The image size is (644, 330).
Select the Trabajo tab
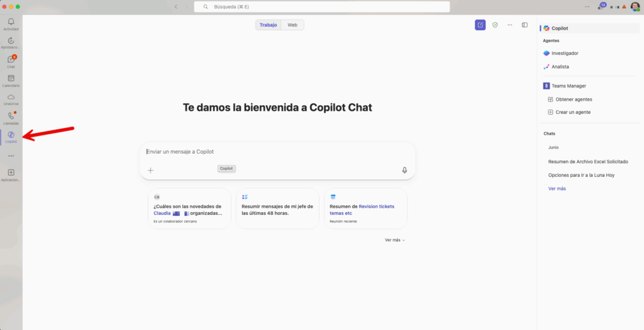click(x=268, y=25)
